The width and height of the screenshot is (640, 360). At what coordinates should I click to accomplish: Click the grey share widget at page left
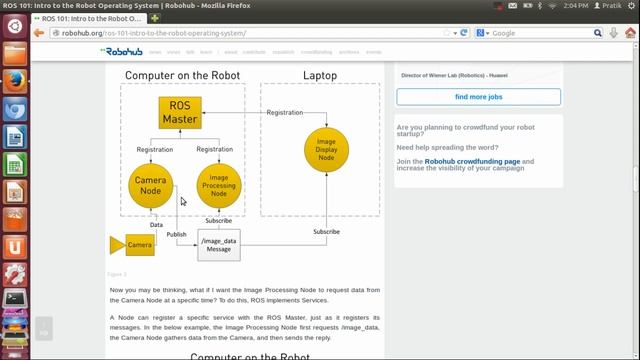[44, 329]
